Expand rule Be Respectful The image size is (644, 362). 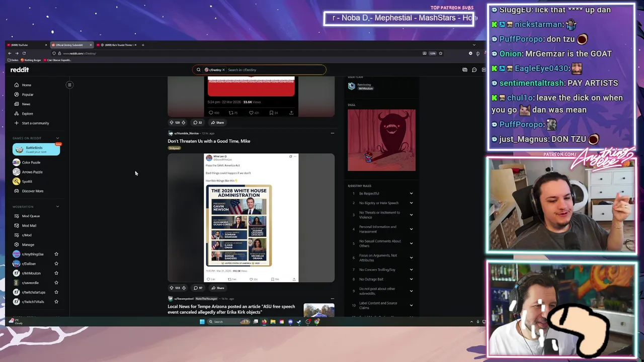click(x=411, y=194)
